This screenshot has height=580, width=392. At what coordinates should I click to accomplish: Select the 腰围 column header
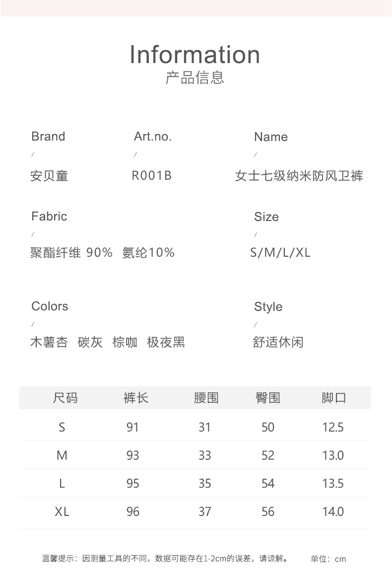[x=206, y=398]
